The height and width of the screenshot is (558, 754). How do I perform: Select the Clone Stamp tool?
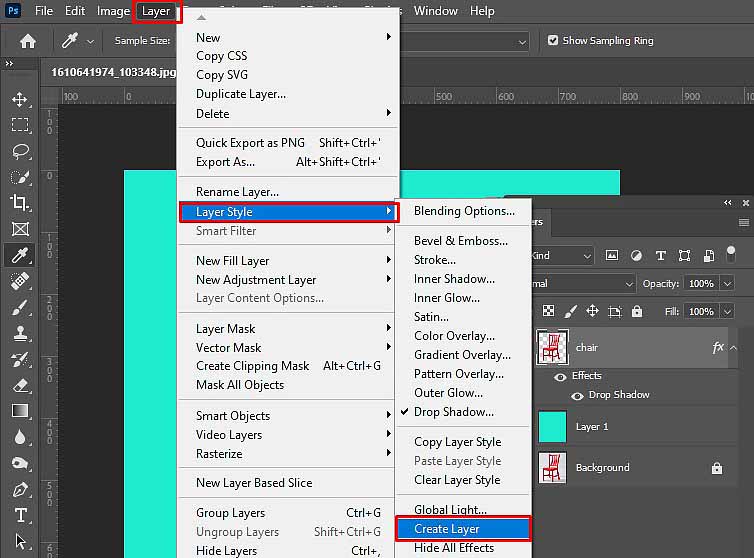20,333
